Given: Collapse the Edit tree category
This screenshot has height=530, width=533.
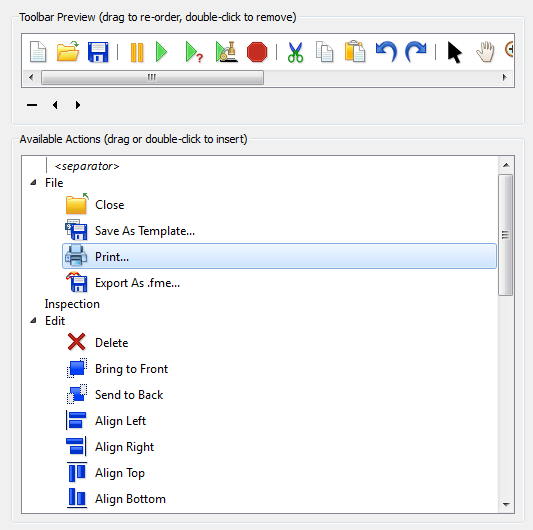Looking at the screenshot, I should (x=33, y=321).
